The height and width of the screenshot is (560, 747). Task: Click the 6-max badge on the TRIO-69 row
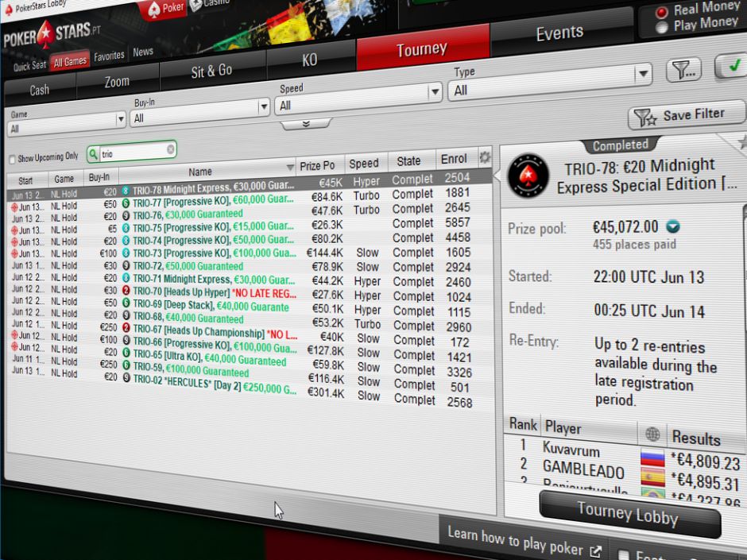point(126,303)
